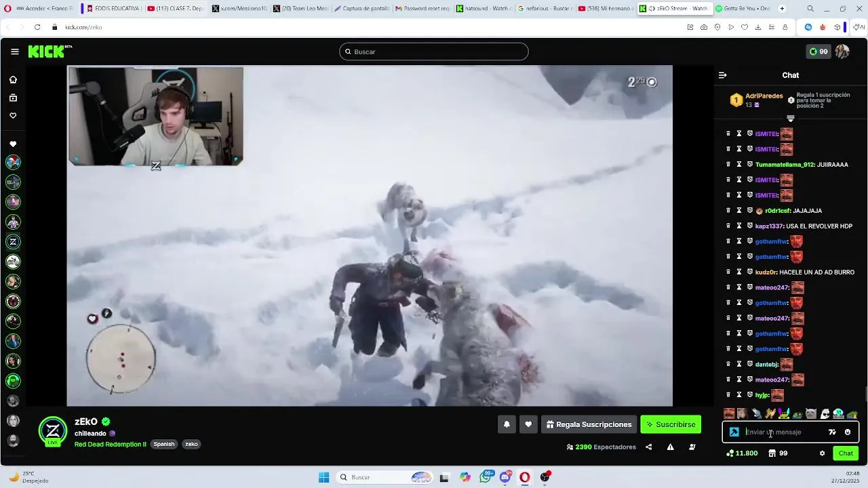Screen dimensions: 868x488
Task: Share the stream with the share icon
Action: [649, 447]
